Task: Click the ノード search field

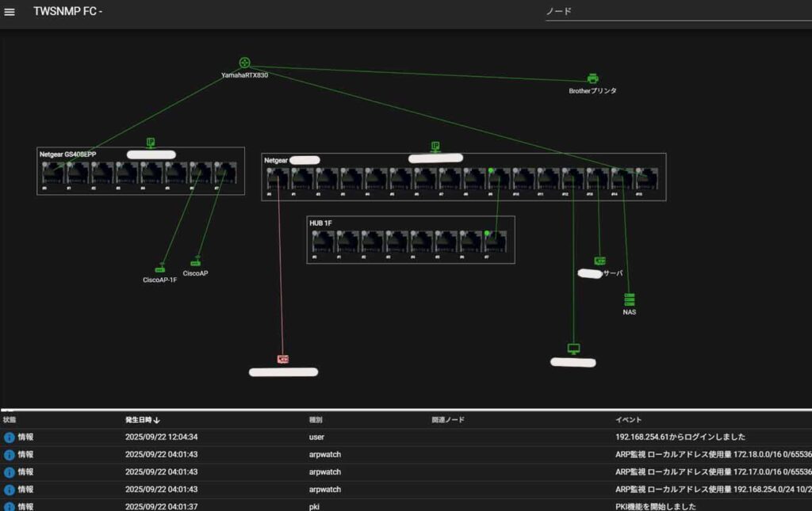Action: (x=674, y=11)
